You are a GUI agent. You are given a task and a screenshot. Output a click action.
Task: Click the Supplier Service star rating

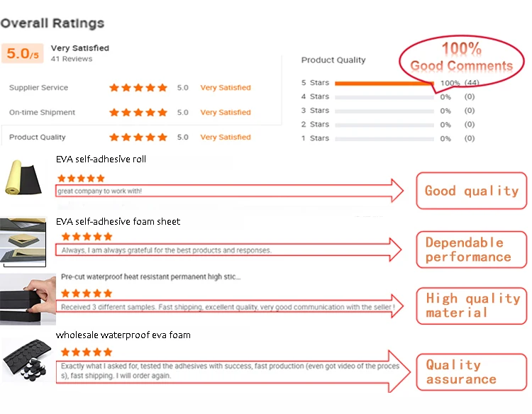[138, 88]
